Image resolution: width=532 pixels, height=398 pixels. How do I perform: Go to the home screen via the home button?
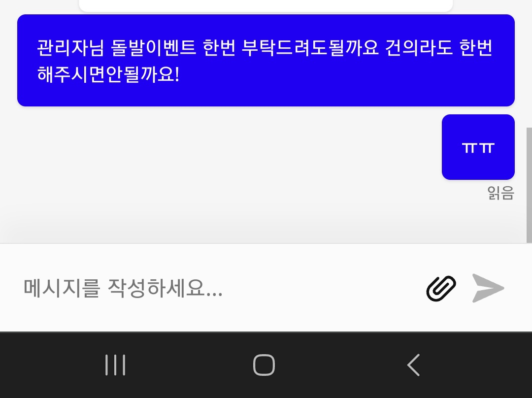[x=264, y=365]
